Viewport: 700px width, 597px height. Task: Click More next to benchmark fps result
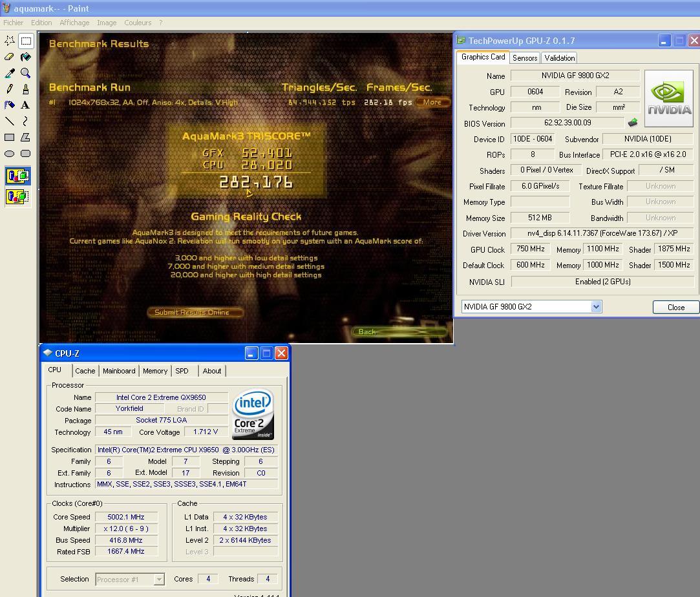click(432, 102)
